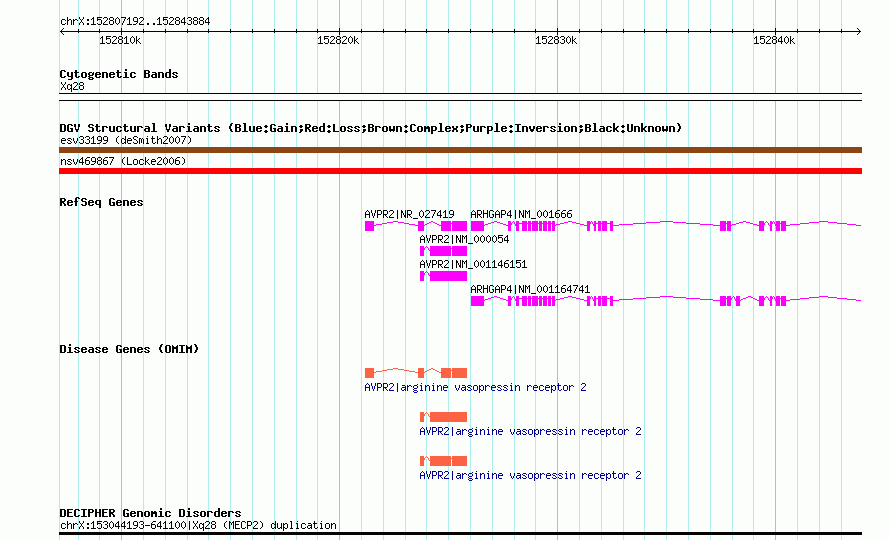890x540 pixels.
Task: Open first AVPR2 arginine vasopressin receptor 2 link
Action: [x=475, y=387]
